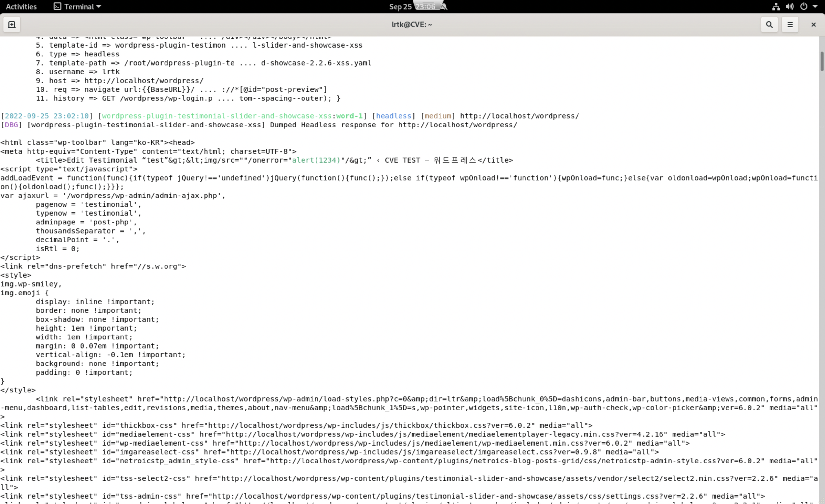Open the Sep 25 clock calendar
This screenshot has width=825, height=504.
400,7
